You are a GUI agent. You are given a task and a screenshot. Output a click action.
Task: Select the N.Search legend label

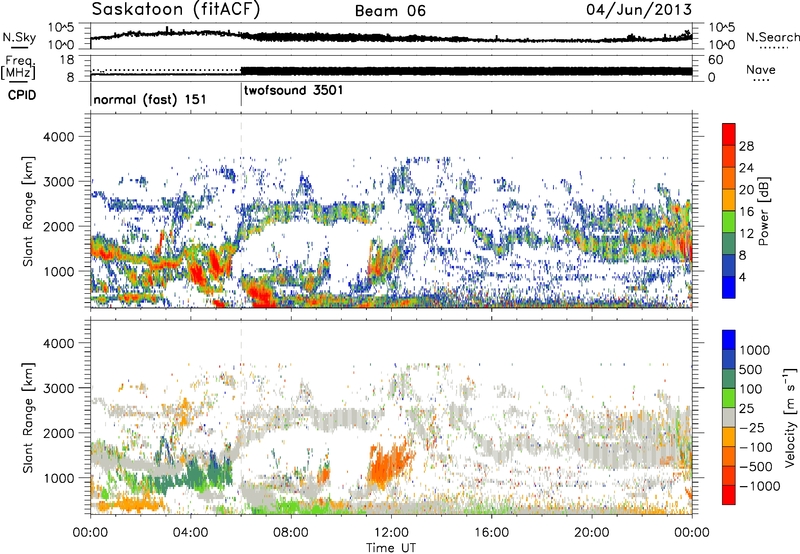point(773,37)
